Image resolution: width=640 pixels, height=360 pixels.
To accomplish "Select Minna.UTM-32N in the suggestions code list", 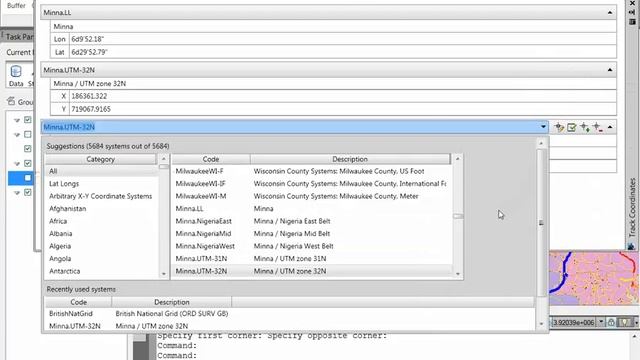I will (x=201, y=271).
